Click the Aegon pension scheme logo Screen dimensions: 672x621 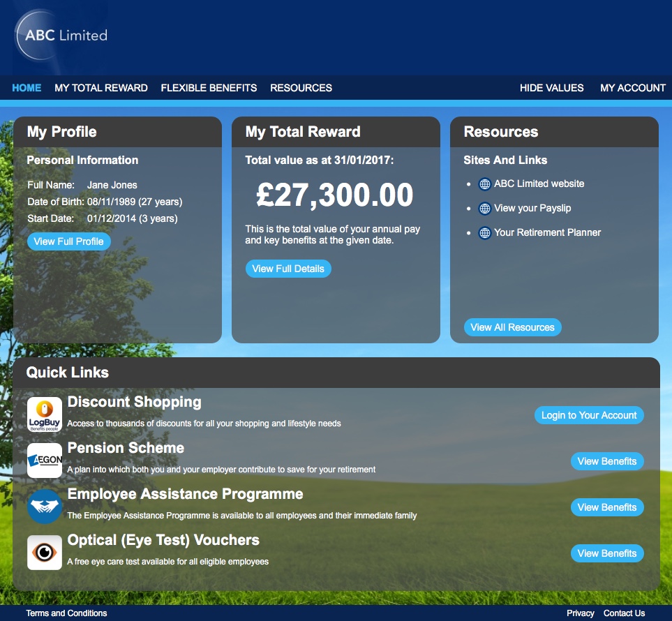45,461
